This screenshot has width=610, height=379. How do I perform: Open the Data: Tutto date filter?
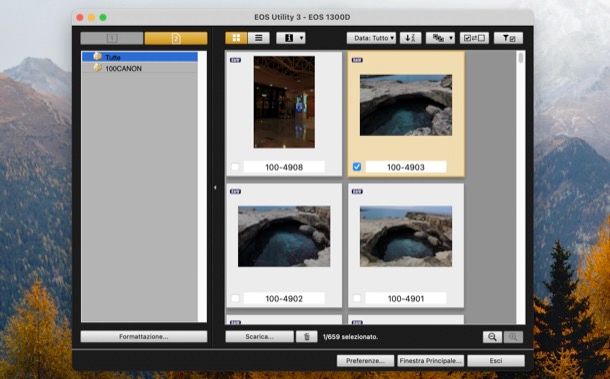tap(371, 38)
